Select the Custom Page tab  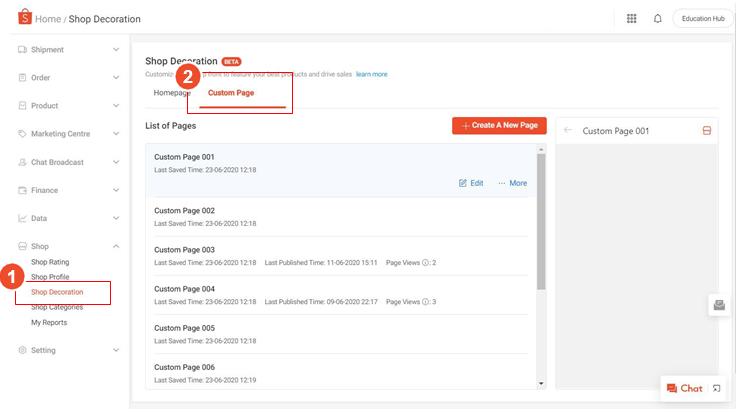[231, 93]
